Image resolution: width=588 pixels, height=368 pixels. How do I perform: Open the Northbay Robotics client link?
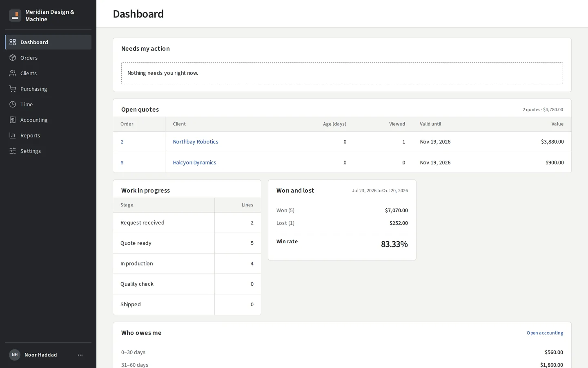pos(196,141)
